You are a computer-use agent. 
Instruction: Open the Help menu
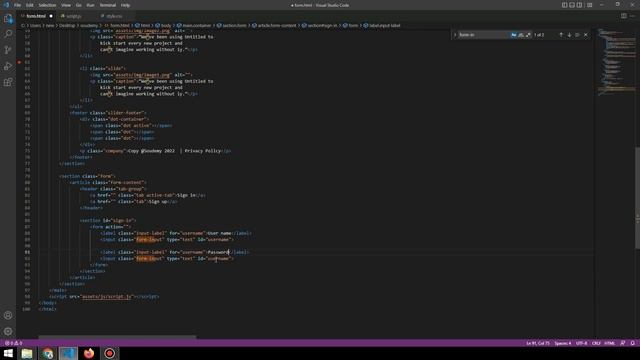pos(125,5)
